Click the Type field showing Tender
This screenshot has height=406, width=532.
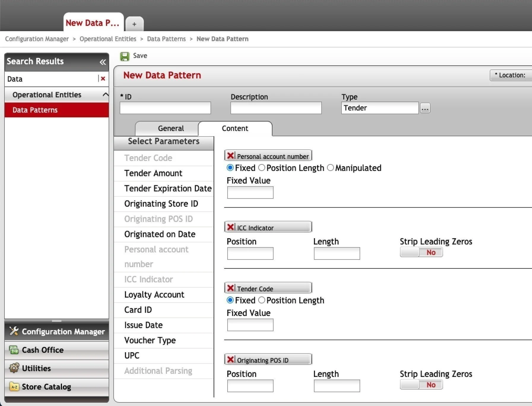[x=380, y=108]
